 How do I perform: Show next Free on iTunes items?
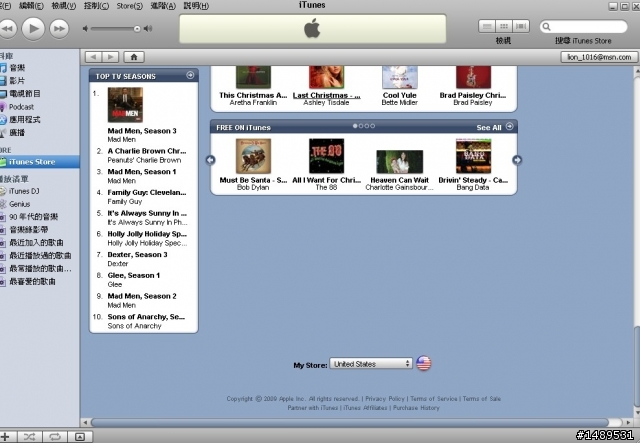(x=517, y=160)
